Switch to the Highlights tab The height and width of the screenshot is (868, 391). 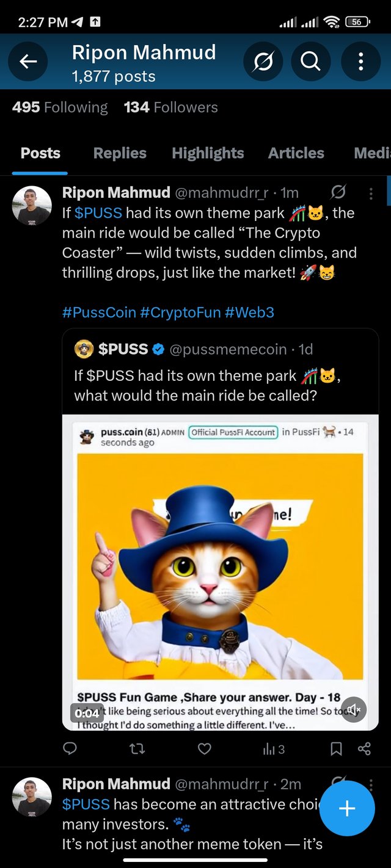(208, 153)
